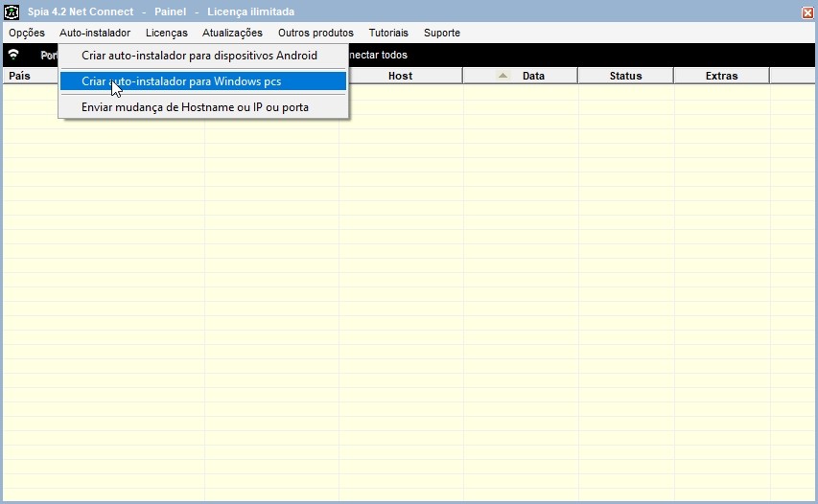
Task: Open the Outros produtos menu
Action: pyautogui.click(x=316, y=33)
